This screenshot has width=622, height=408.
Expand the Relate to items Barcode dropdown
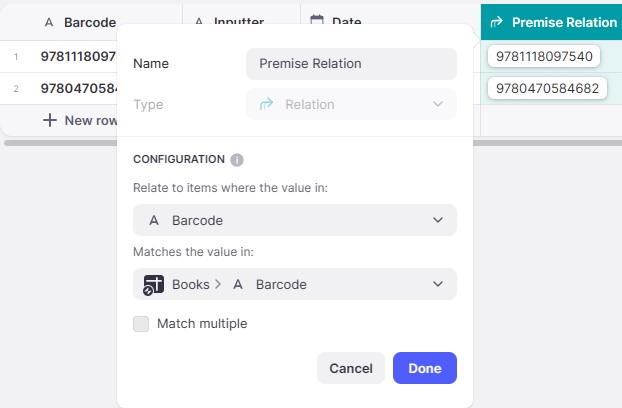pos(294,220)
